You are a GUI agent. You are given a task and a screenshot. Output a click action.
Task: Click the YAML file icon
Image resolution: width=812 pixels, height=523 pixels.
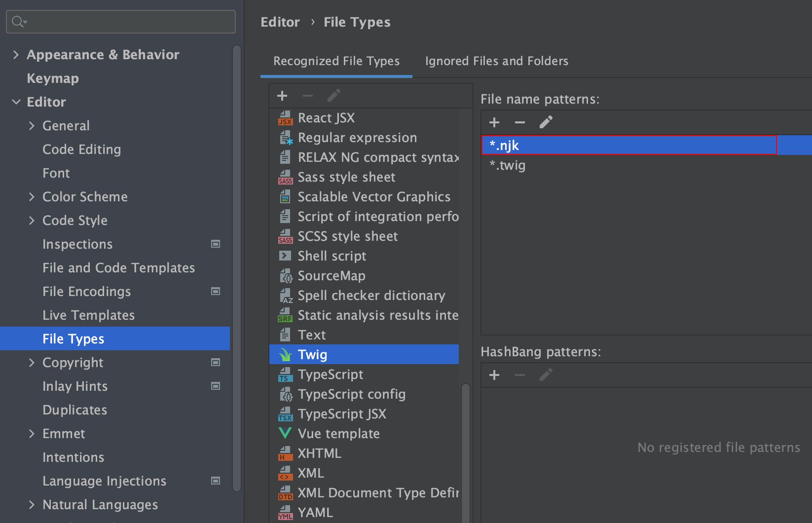(285, 513)
